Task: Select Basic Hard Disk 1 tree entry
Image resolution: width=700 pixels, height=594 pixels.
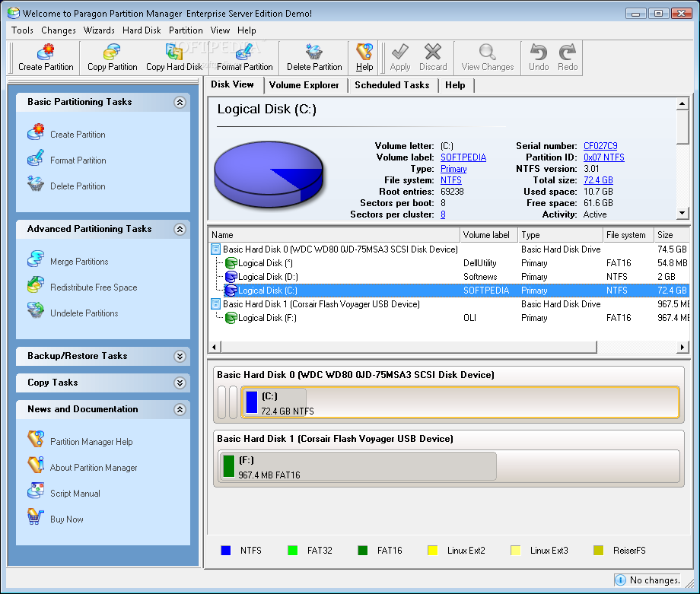Action: pos(321,304)
